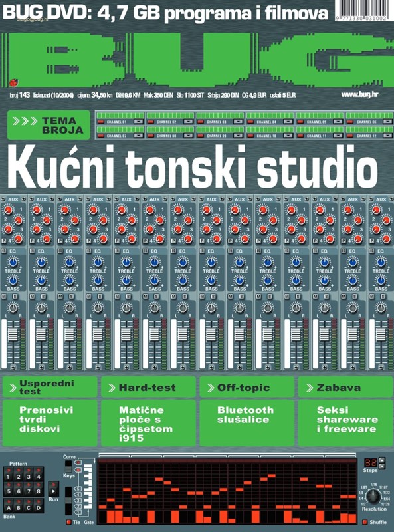The width and height of the screenshot is (394, 532).
Task: Select Pattern button 3
Action: coord(29,475)
